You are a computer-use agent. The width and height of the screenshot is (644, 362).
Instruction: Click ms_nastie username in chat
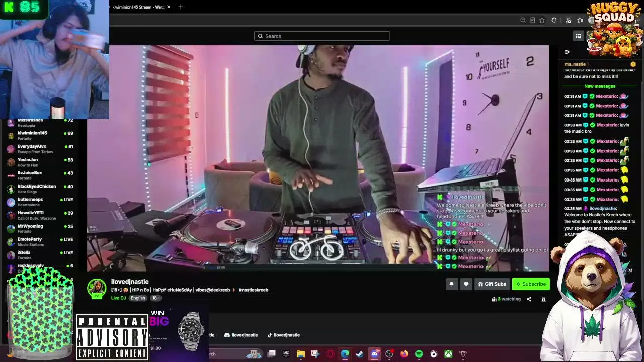point(575,64)
